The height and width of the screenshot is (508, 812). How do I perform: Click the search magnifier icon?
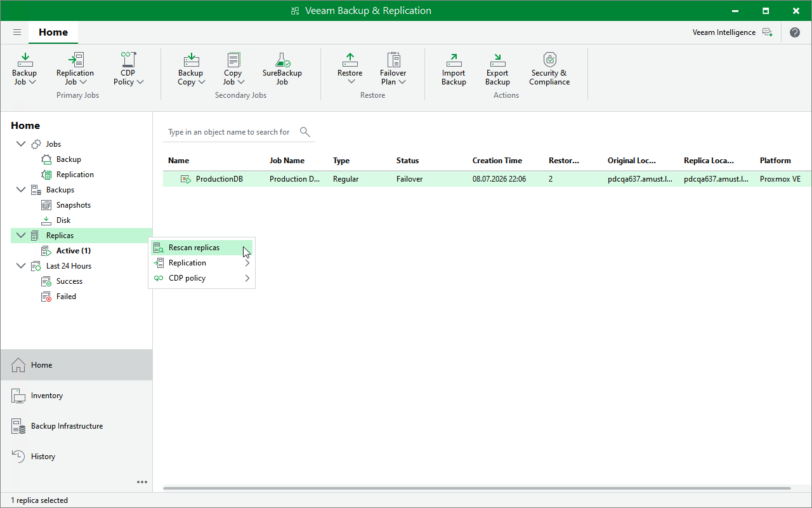click(305, 131)
